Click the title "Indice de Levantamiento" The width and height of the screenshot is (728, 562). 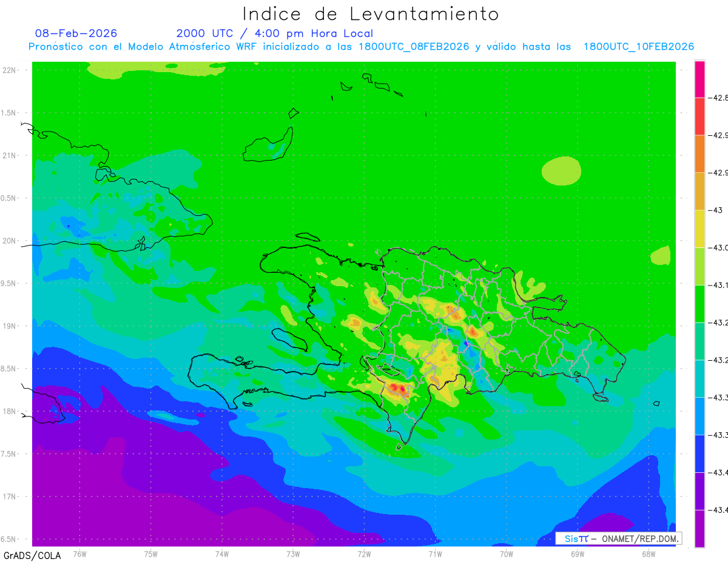click(x=371, y=13)
